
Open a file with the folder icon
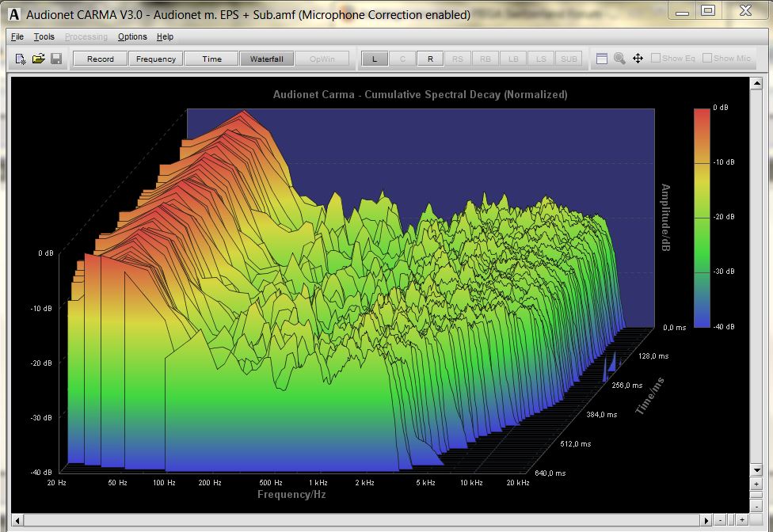(x=38, y=59)
